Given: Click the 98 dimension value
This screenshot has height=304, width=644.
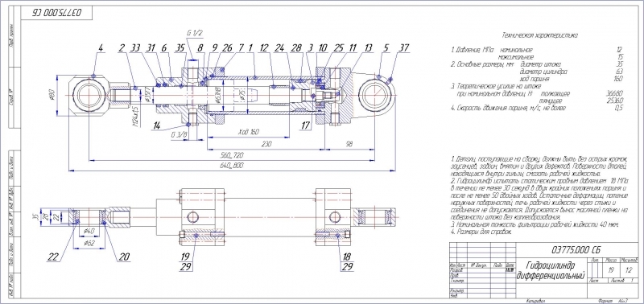Looking at the screenshot, I should tap(349, 144).
